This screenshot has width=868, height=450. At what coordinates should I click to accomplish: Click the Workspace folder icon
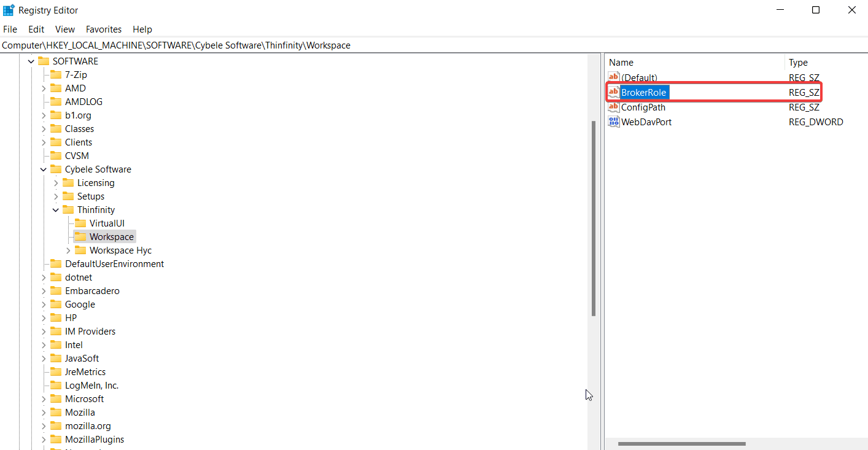pos(80,237)
